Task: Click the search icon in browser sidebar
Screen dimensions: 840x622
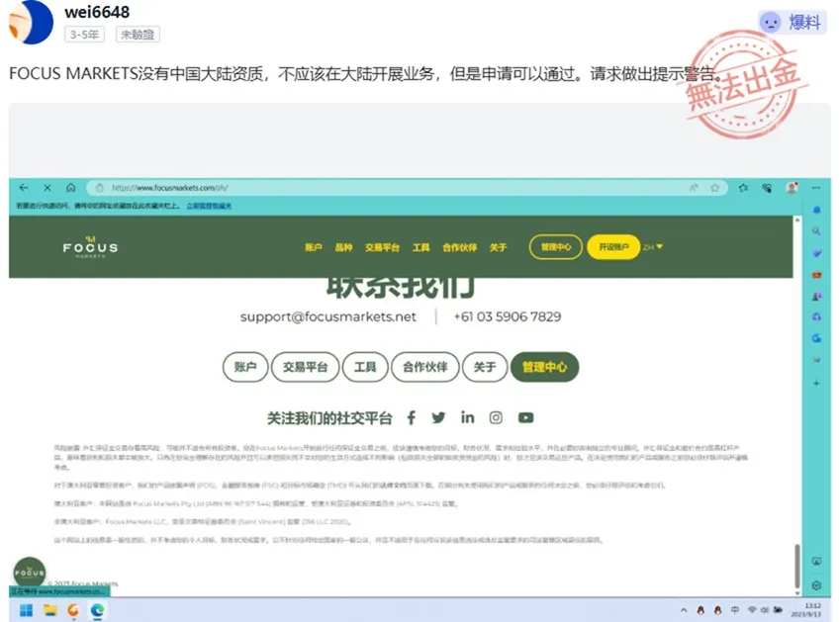Action: click(816, 231)
